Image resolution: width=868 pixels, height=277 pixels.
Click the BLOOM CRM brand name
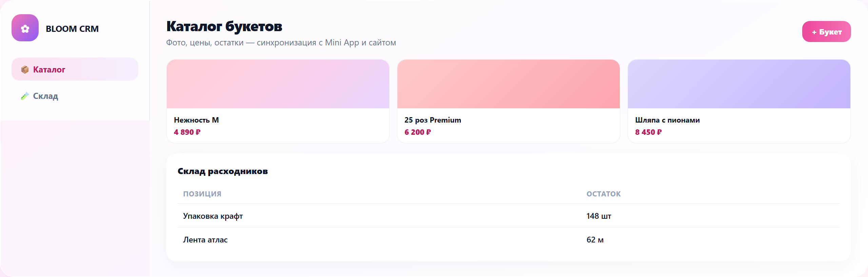point(72,29)
